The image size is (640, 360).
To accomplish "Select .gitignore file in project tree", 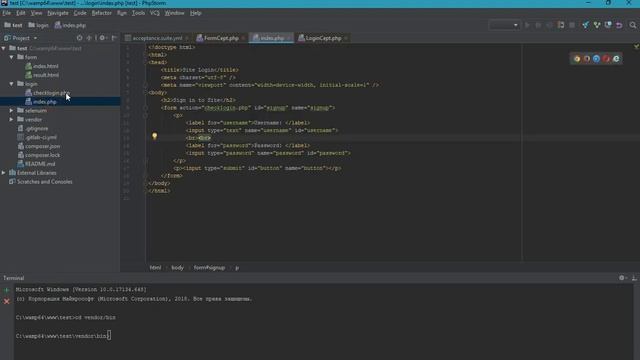I will (36, 129).
